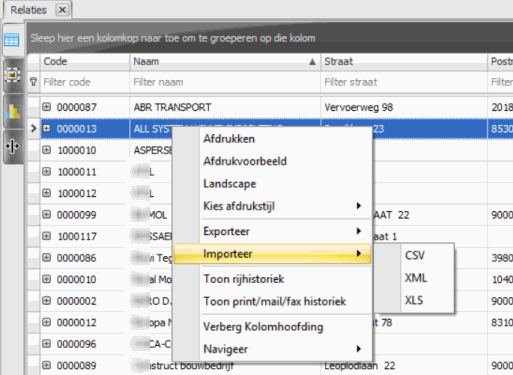The width and height of the screenshot is (513, 375).
Task: Choose Toon print/mail/fax historiek
Action: (x=272, y=302)
